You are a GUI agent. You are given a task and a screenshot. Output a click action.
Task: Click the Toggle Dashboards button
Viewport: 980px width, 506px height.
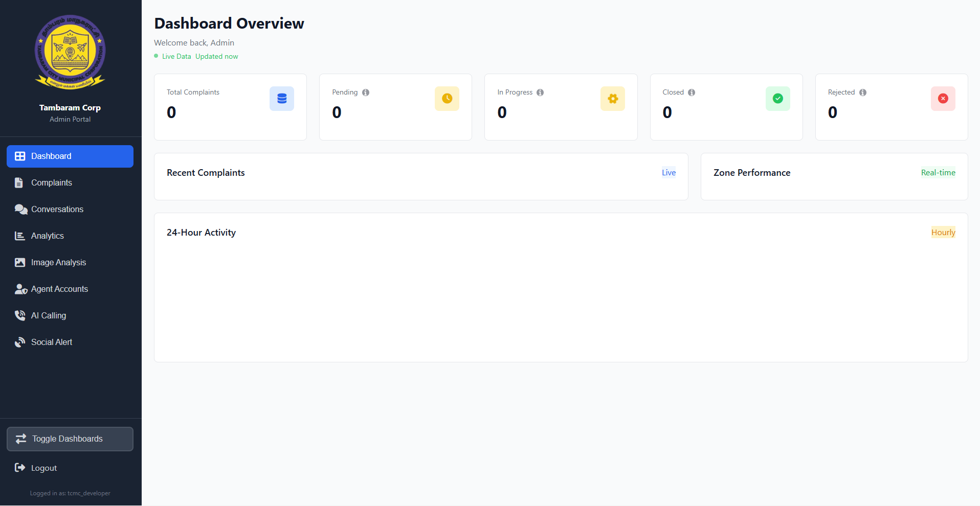70,439
